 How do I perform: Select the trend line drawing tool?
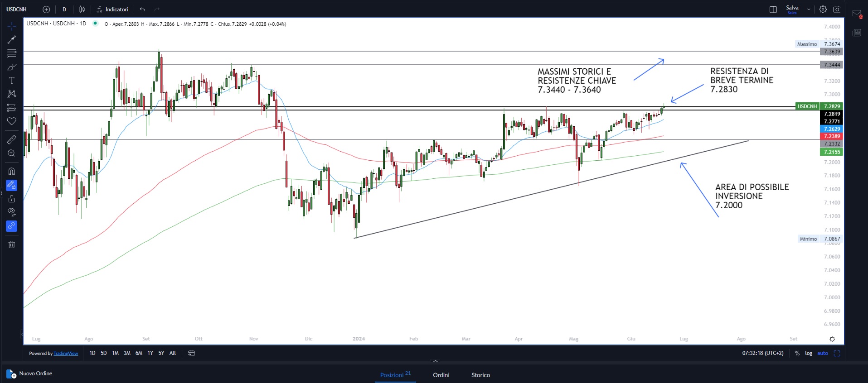click(12, 40)
